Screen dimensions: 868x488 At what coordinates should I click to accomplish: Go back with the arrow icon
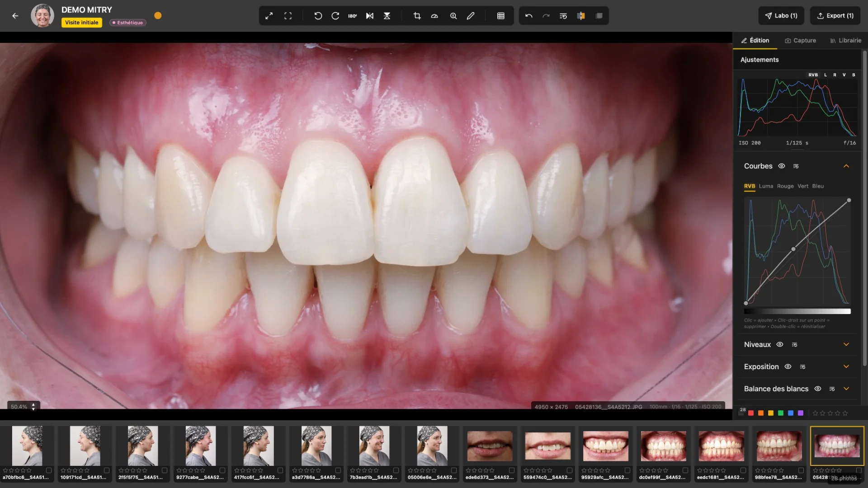[15, 16]
